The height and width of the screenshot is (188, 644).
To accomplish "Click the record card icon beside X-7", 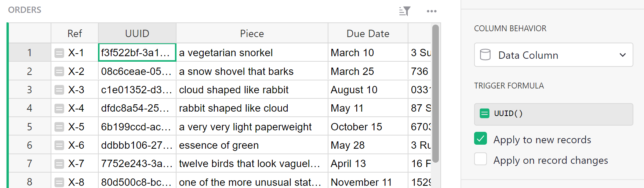I will (59, 164).
